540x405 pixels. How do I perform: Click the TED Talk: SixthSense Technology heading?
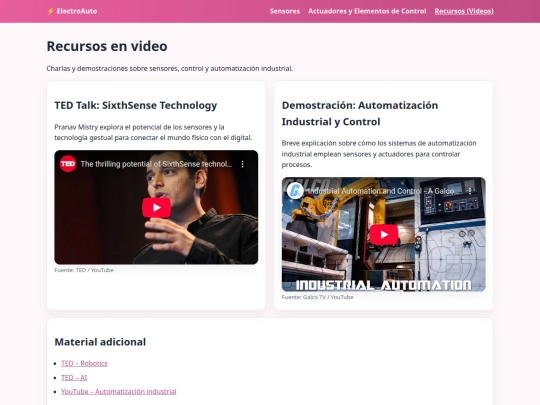[136, 105]
